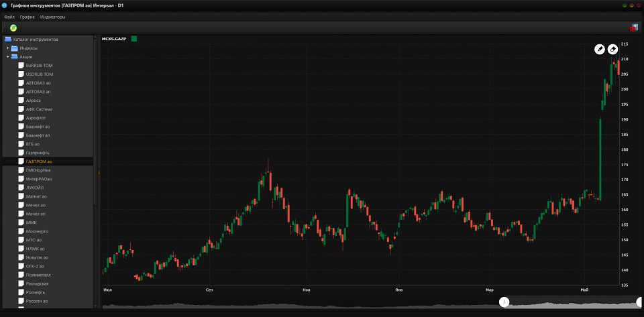Click the document icon beside Аэрофлот
Image resolution: width=644 pixels, height=317 pixels.
click(21, 118)
